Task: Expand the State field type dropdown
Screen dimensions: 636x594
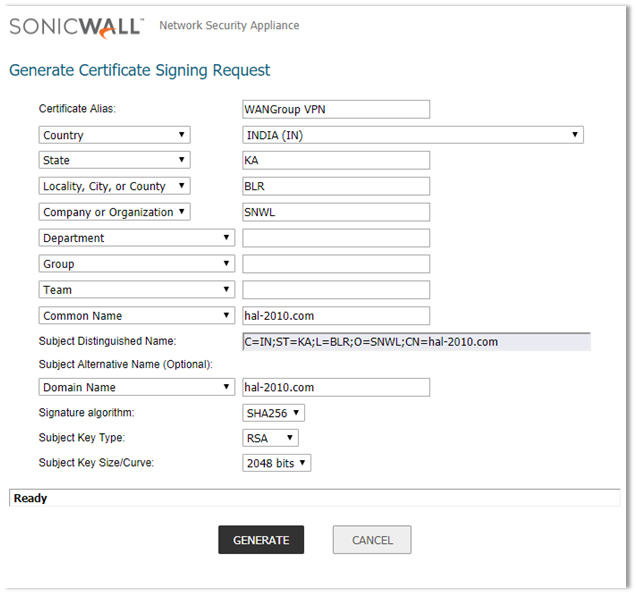Action: coord(114,160)
